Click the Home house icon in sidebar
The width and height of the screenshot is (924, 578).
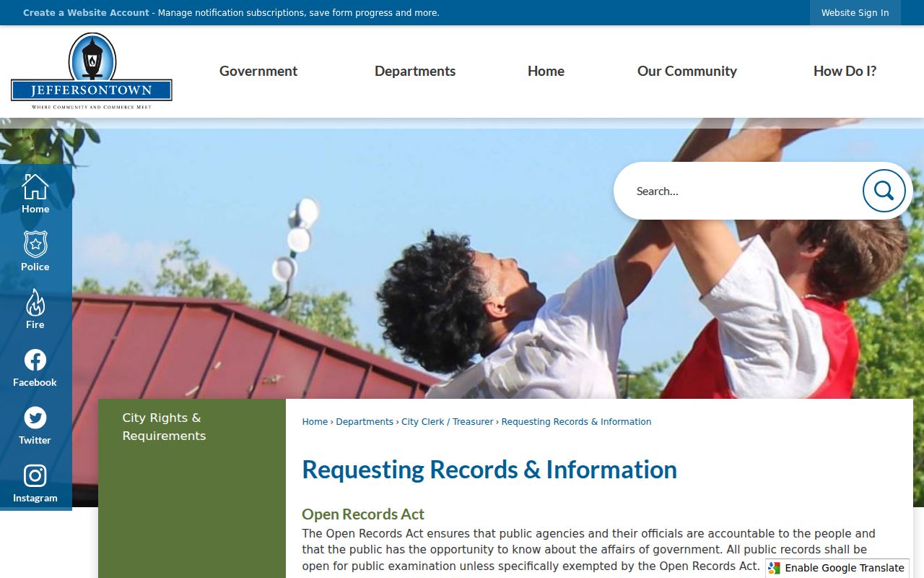click(35, 186)
